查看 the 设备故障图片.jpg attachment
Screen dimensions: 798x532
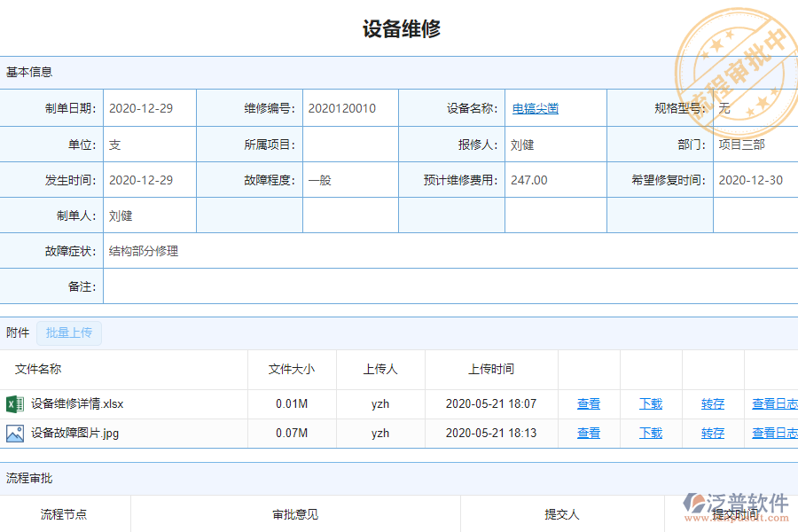588,434
